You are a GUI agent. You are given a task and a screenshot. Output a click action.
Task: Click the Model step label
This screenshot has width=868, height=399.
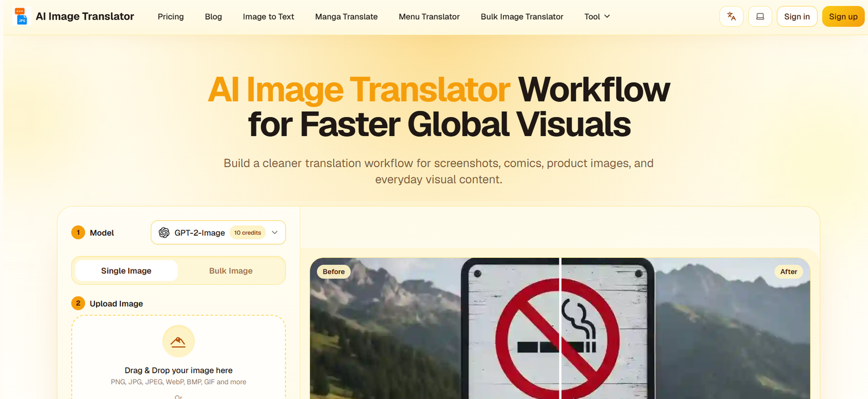[x=102, y=232]
